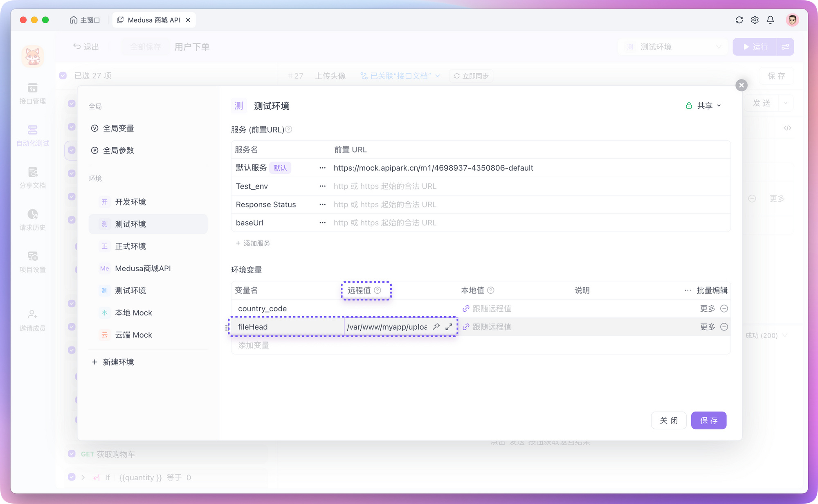Select the 自动化测试 sidebar icon

[x=32, y=135]
